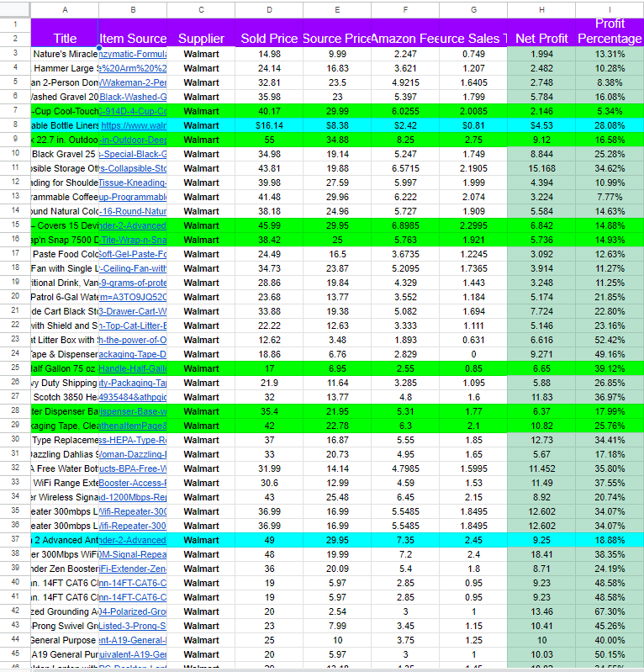
Task: Select column H header
Action: coord(541,9)
